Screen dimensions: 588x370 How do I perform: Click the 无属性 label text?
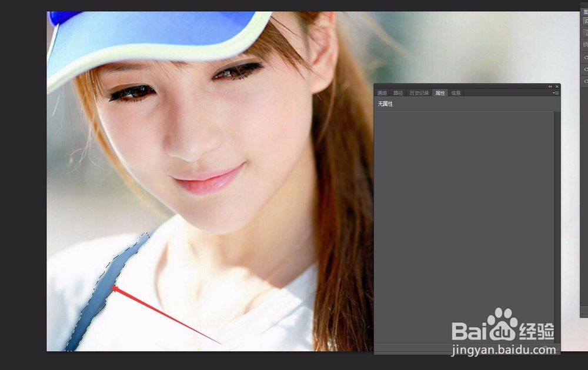(x=385, y=104)
